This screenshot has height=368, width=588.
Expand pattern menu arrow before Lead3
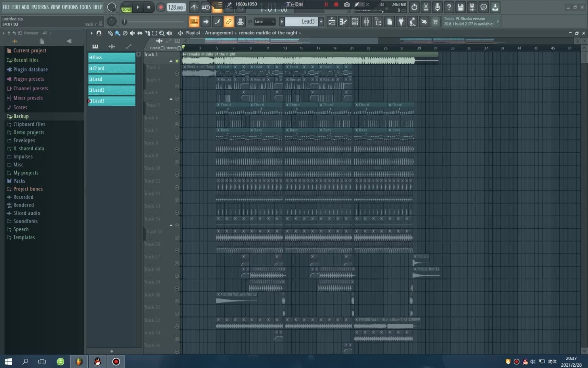coord(281,21)
